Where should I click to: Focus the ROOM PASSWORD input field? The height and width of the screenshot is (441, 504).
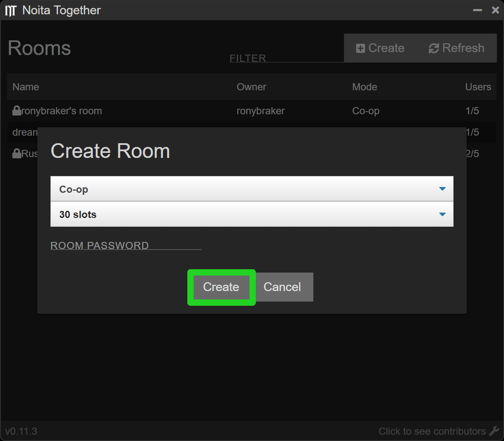tap(126, 245)
